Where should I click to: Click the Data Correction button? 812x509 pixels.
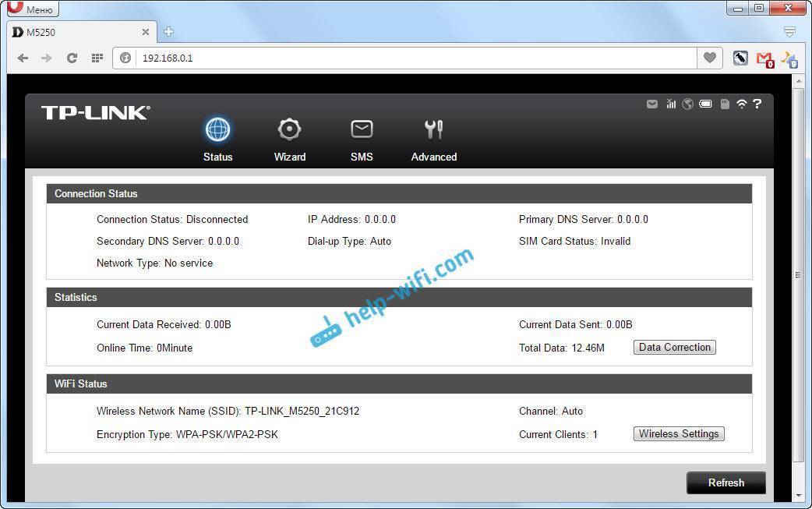coord(675,348)
